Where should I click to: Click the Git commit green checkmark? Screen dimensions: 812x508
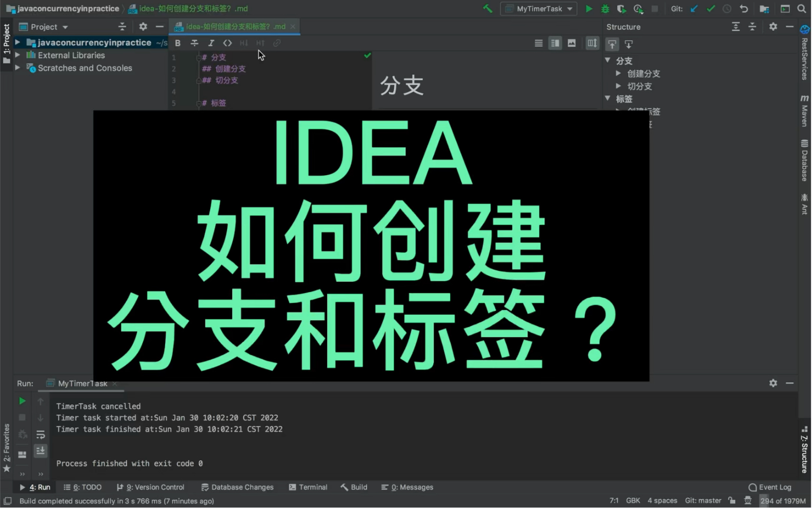point(710,9)
